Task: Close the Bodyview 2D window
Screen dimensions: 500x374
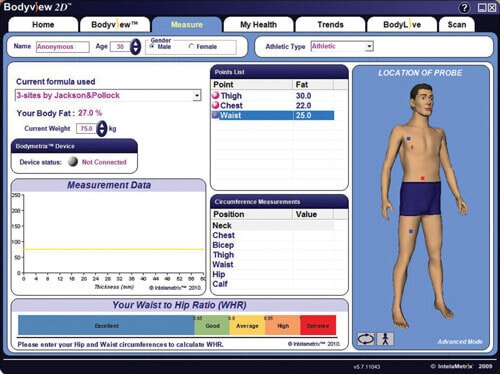Action: 492,8
